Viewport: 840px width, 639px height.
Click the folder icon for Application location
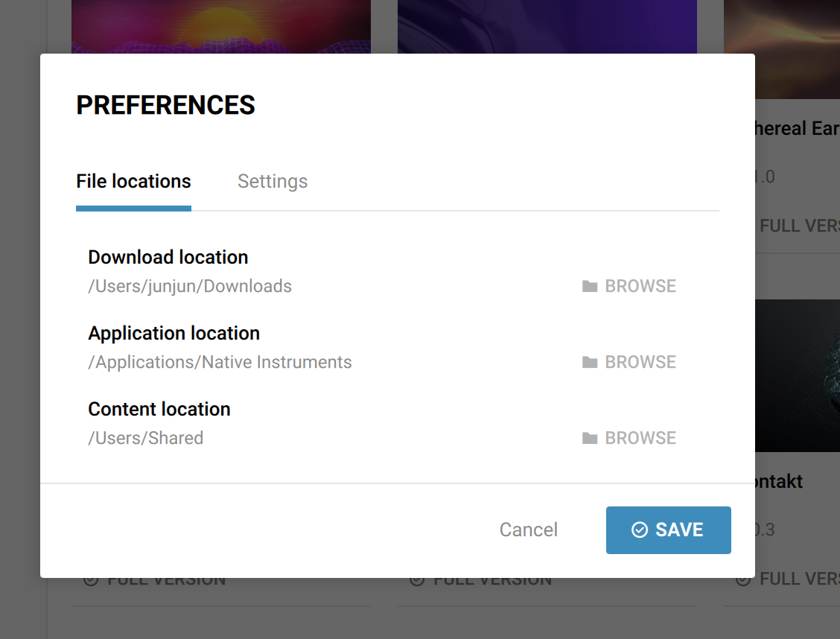[x=590, y=363]
